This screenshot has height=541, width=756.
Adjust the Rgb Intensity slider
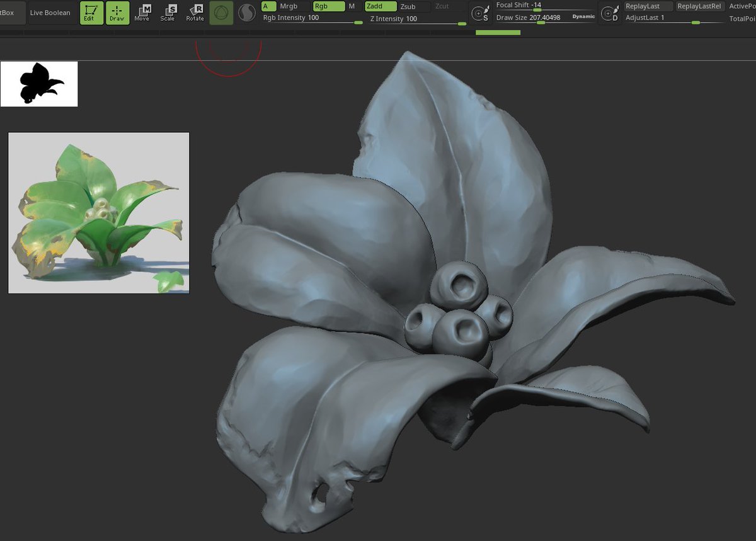[312, 18]
